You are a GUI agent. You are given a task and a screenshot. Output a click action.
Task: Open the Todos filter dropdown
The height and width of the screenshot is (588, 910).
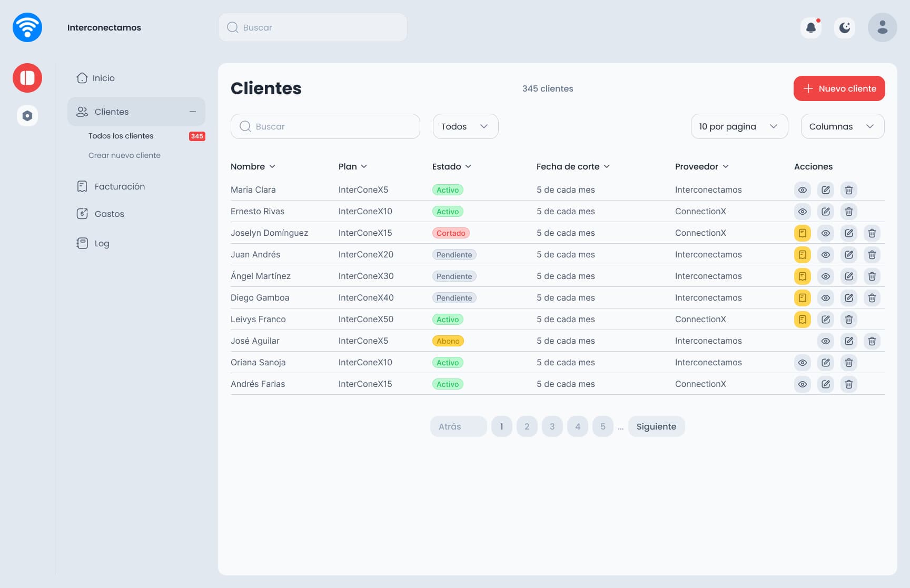(x=465, y=126)
